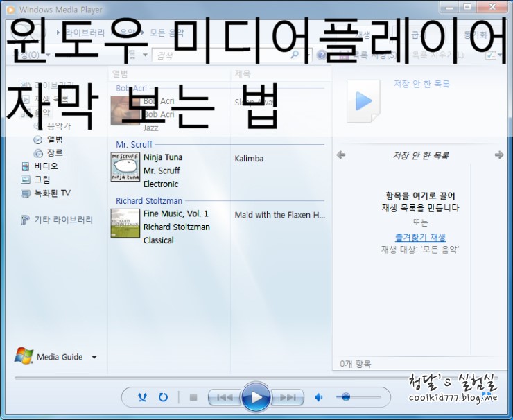Click 라이브러리 in the breadcrumb
The height and width of the screenshot is (420, 513).
click(x=85, y=33)
